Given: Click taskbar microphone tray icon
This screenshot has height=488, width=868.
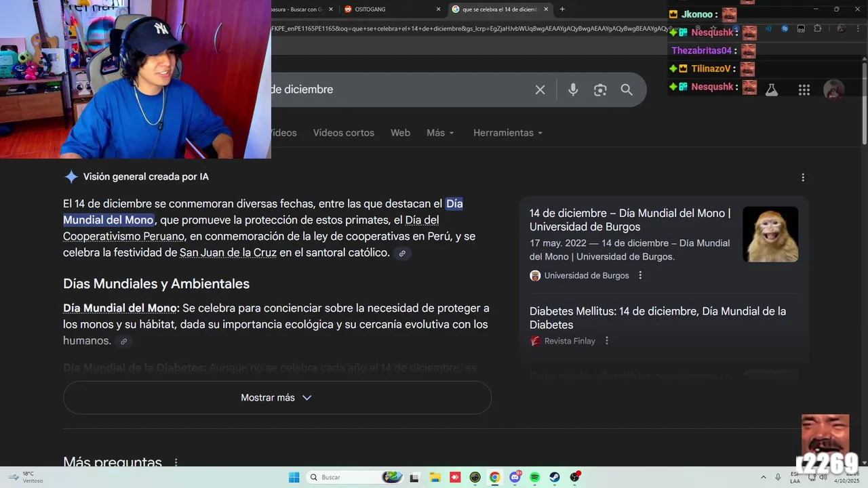Looking at the screenshot, I should pyautogui.click(x=778, y=477).
